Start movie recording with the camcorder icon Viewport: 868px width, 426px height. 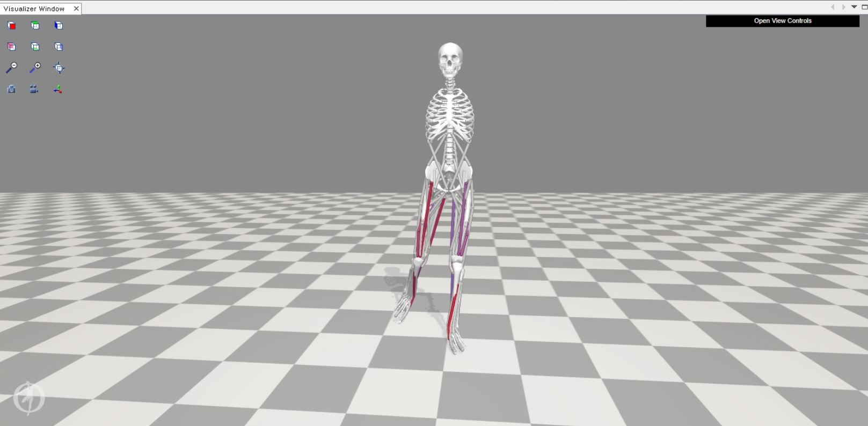(34, 89)
